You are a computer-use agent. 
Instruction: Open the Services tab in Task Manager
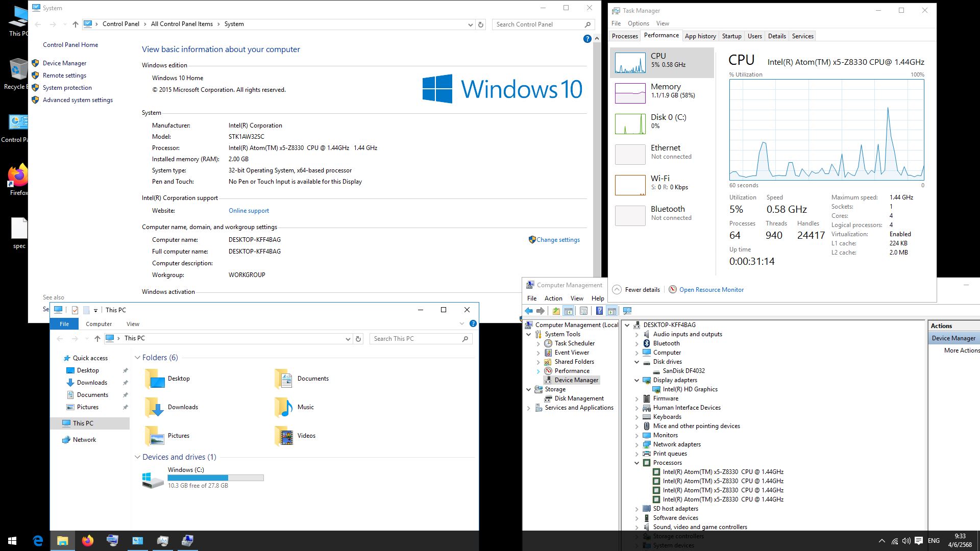click(802, 36)
